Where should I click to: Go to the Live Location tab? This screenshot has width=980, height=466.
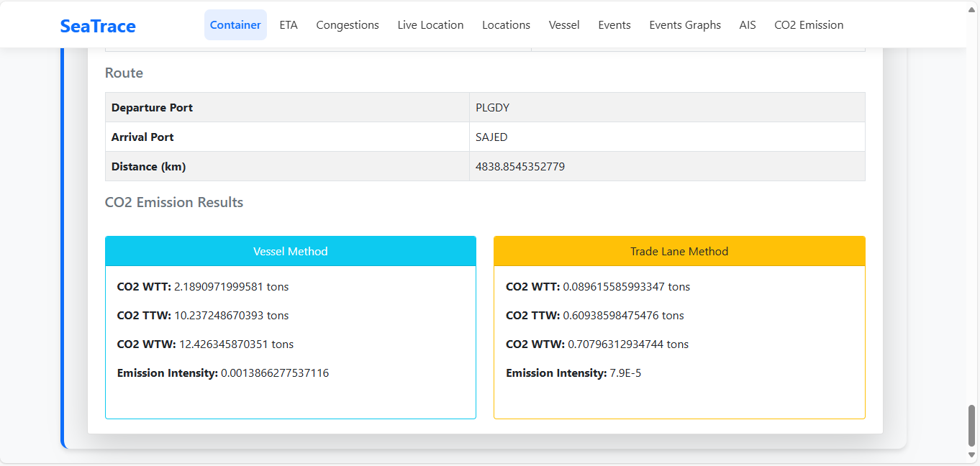[430, 24]
